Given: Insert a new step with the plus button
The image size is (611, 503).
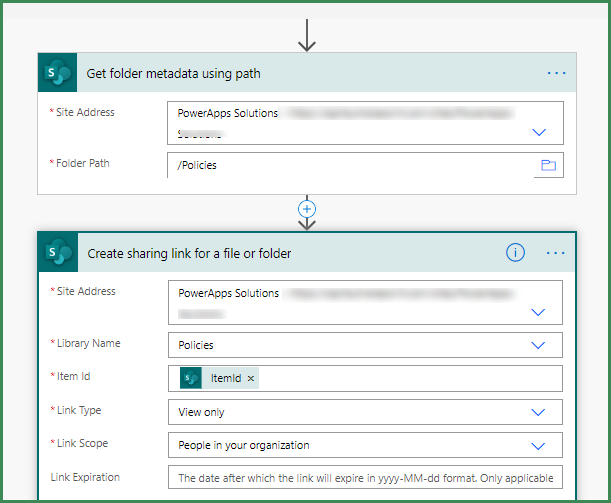Looking at the screenshot, I should 307,209.
